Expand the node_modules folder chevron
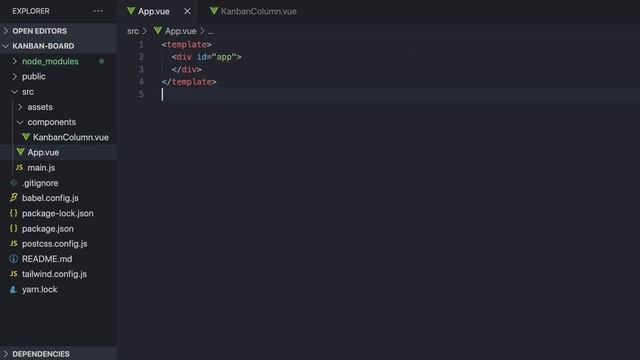 [x=15, y=61]
